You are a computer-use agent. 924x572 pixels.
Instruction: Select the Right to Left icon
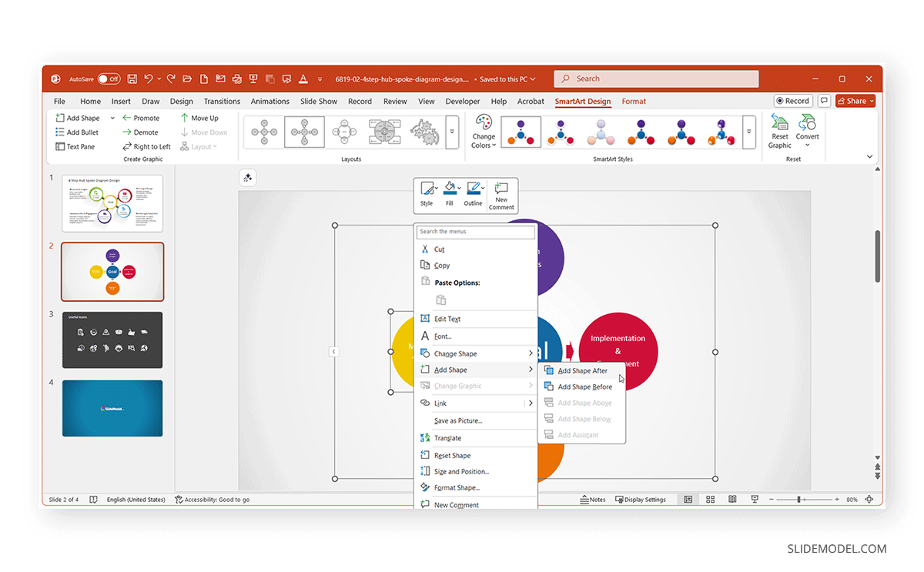127,146
